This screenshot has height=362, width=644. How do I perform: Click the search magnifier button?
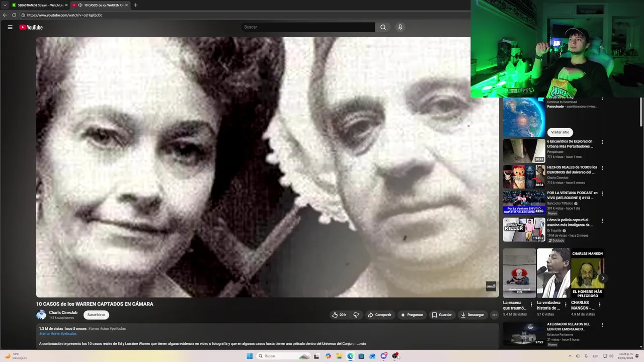pyautogui.click(x=383, y=27)
